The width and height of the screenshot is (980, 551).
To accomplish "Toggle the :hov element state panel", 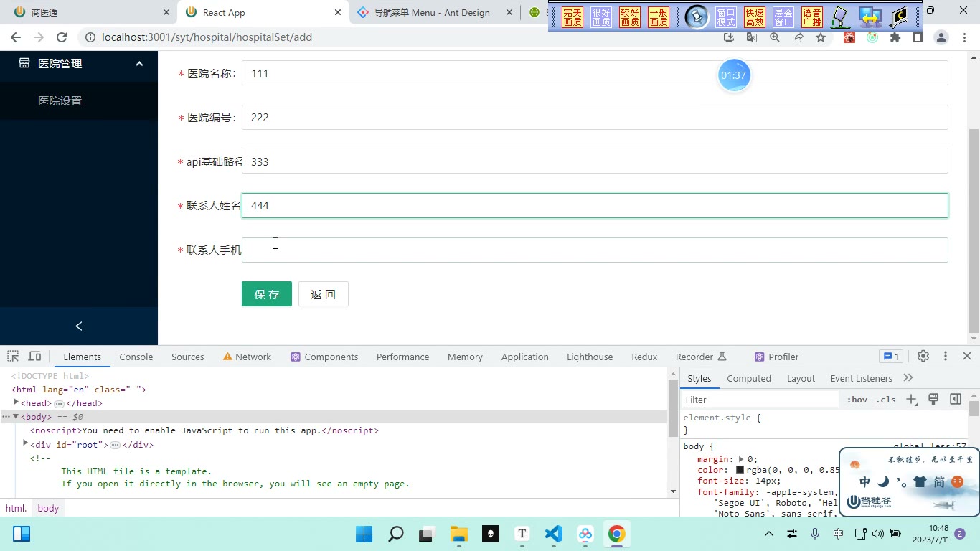I will pyautogui.click(x=857, y=400).
